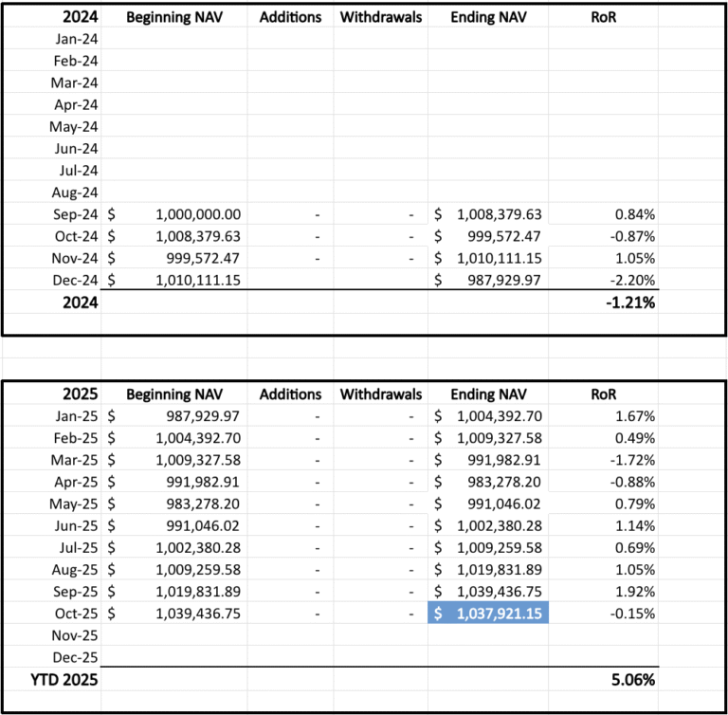This screenshot has width=728, height=715.
Task: Select the Sep-25 Ending NAV cell
Action: point(487,591)
